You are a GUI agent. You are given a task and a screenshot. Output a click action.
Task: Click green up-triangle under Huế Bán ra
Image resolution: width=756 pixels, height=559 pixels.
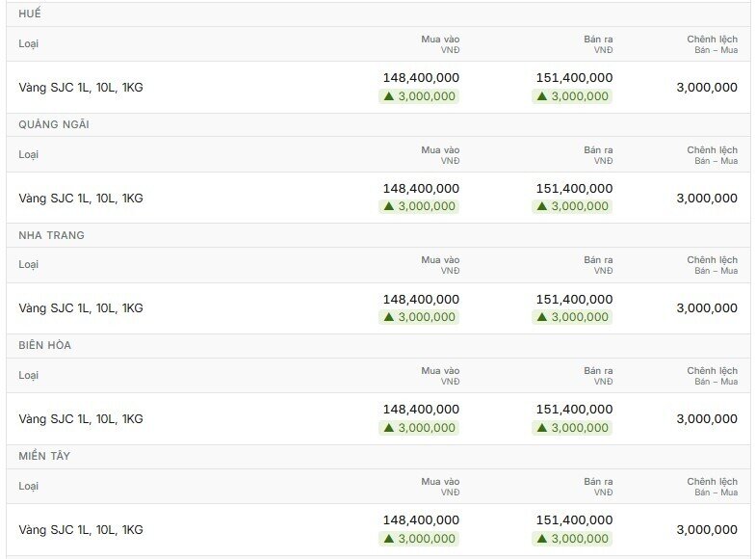[542, 96]
